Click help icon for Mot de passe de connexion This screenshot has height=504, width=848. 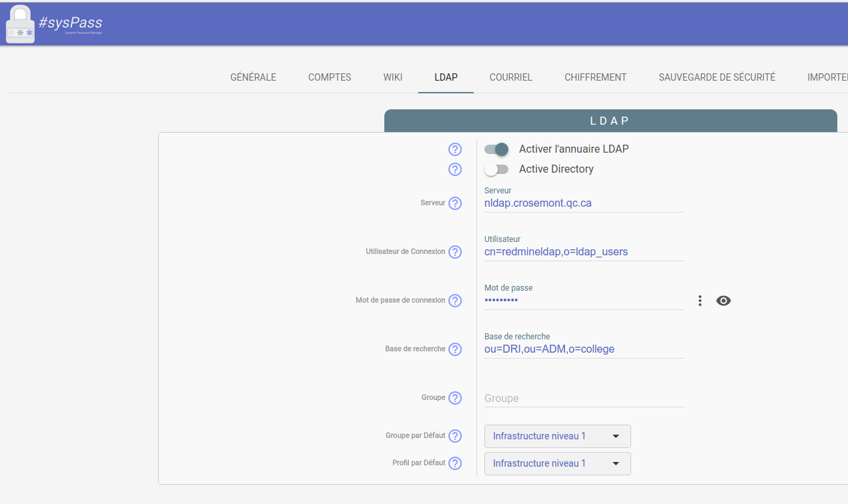point(455,301)
